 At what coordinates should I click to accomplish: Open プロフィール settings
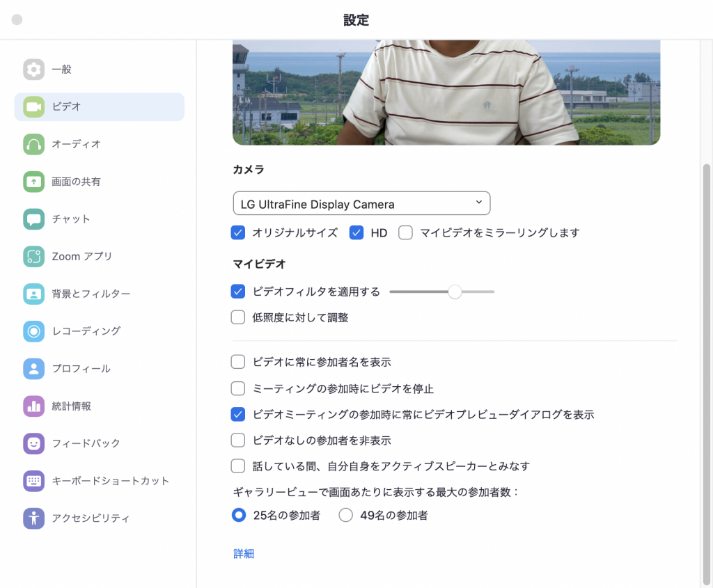[x=99, y=369]
